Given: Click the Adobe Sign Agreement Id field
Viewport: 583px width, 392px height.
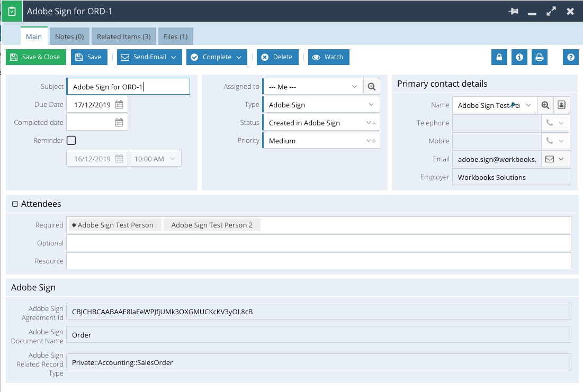Looking at the screenshot, I should [x=319, y=312].
